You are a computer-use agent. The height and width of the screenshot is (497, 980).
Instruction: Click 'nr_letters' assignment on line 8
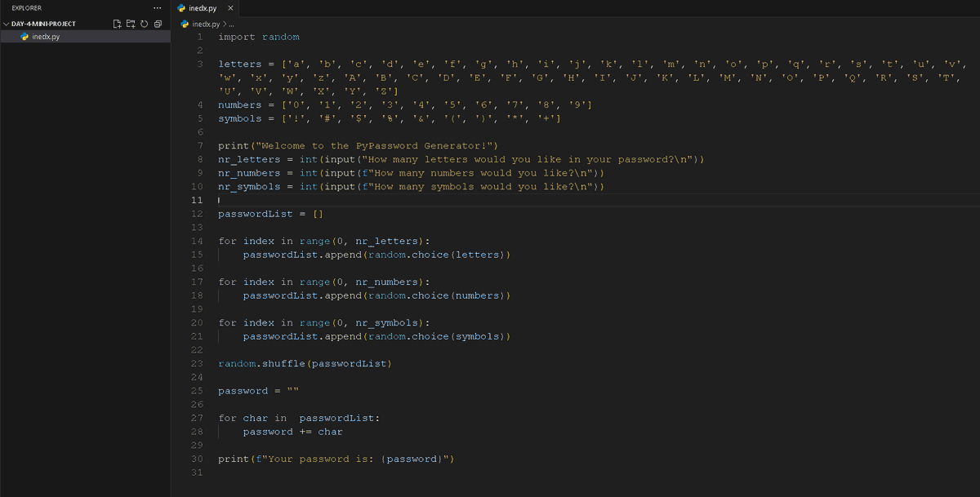pyautogui.click(x=461, y=159)
